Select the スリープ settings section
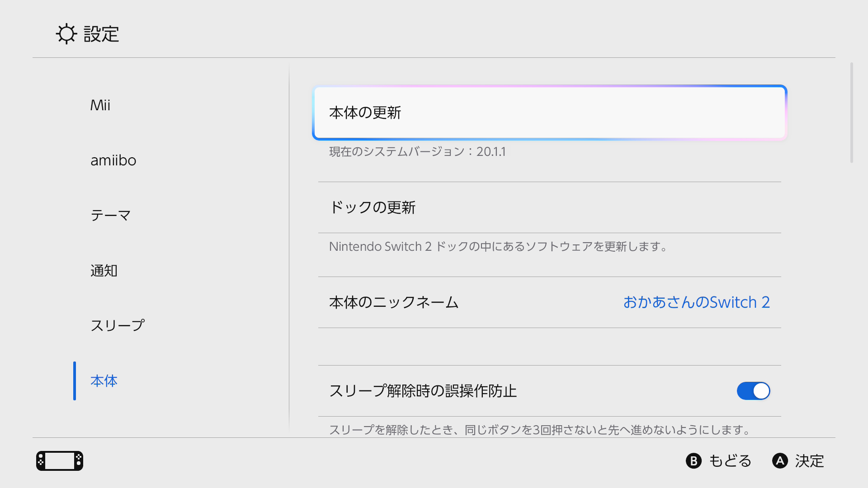 coord(118,324)
